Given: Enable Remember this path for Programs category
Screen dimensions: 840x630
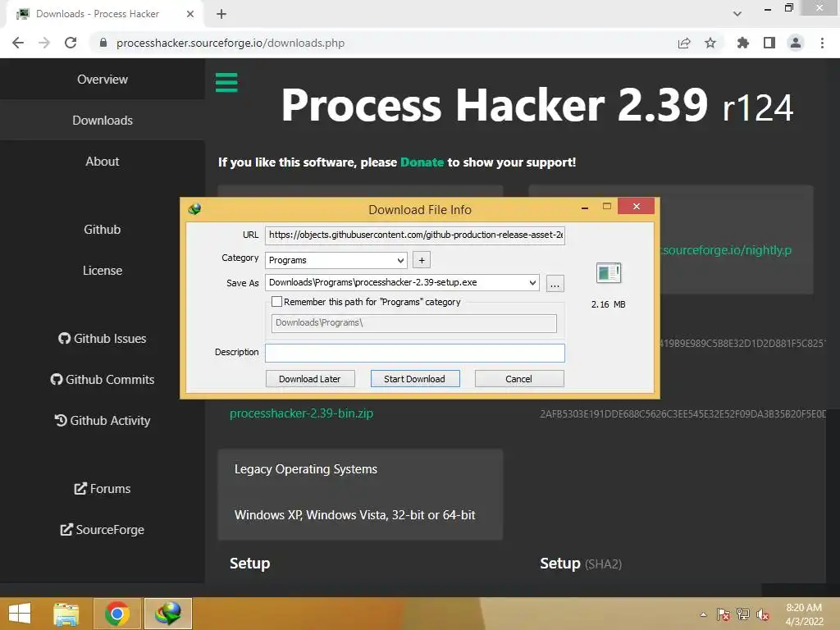Looking at the screenshot, I should pyautogui.click(x=277, y=302).
